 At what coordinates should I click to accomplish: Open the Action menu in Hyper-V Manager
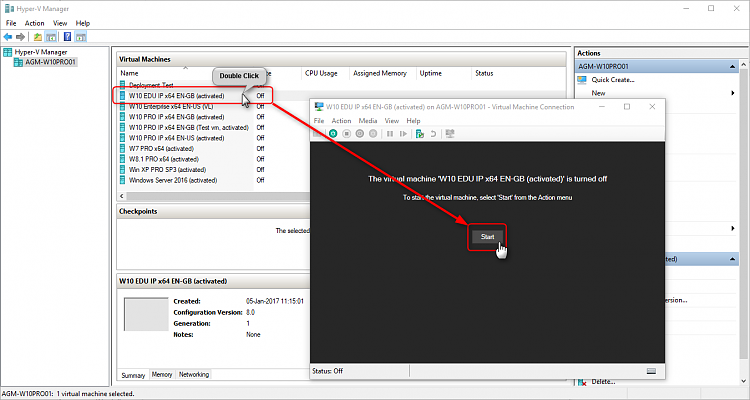pyautogui.click(x=34, y=23)
